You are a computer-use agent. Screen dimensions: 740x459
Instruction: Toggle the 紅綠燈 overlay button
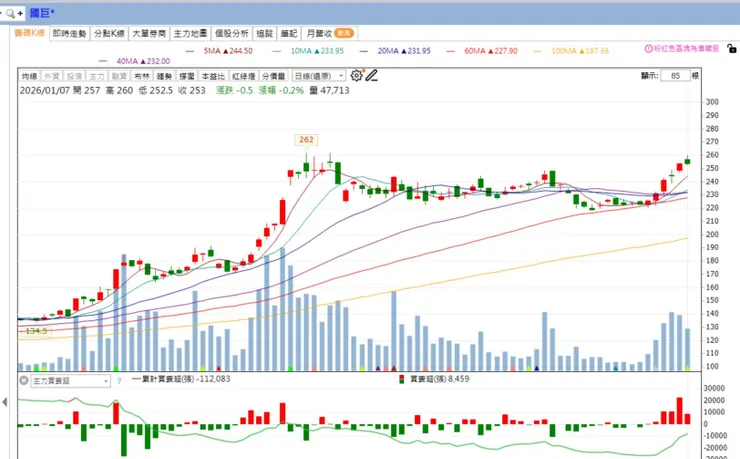click(x=244, y=76)
